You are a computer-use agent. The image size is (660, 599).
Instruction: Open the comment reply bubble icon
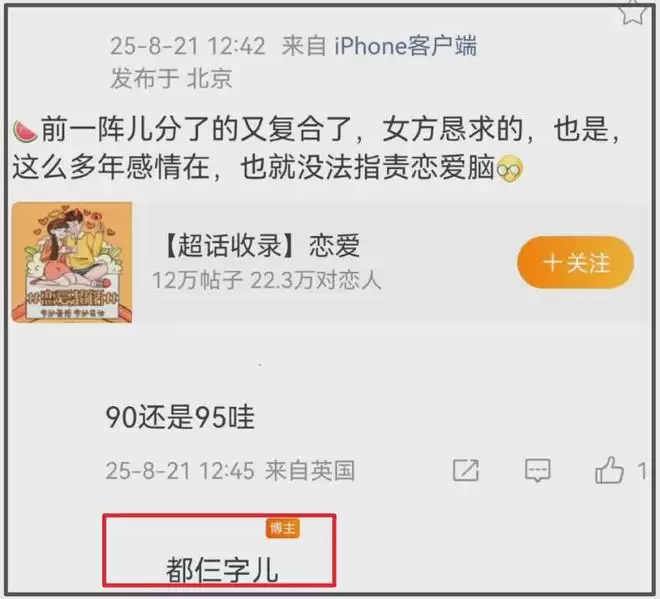point(538,470)
